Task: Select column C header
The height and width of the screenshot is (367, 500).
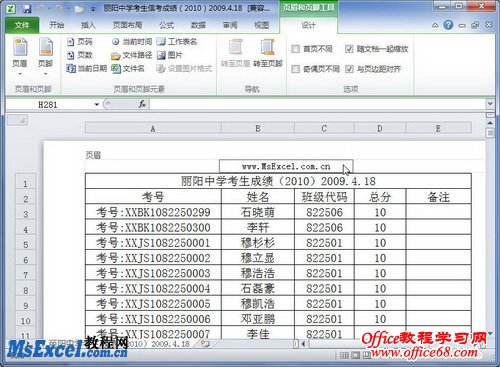Action: tap(324, 128)
